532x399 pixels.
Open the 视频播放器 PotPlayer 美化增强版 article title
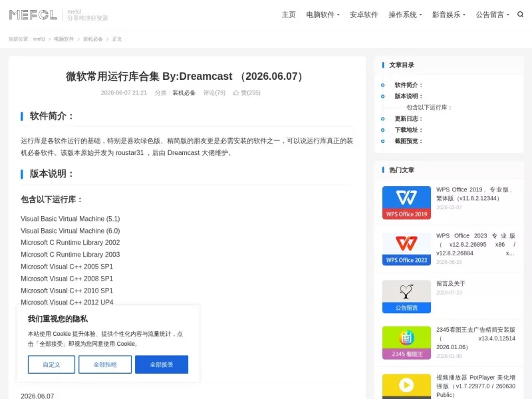click(x=475, y=386)
